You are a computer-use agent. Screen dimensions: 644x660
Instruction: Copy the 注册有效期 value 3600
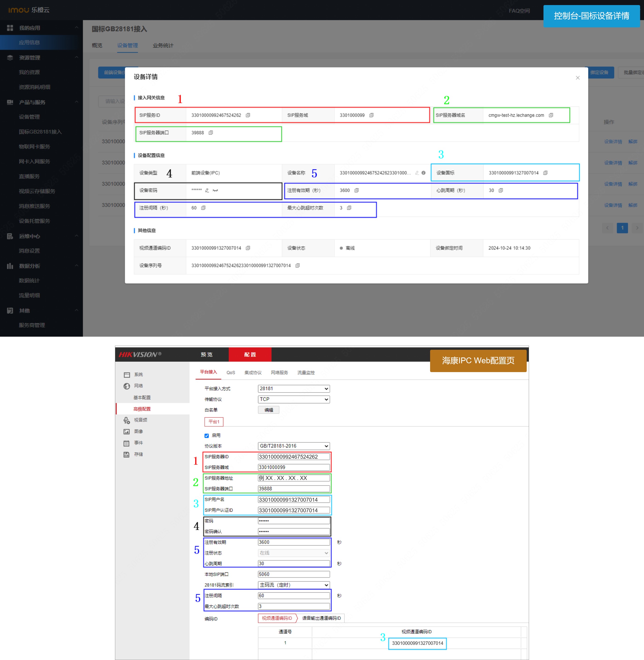[356, 191]
